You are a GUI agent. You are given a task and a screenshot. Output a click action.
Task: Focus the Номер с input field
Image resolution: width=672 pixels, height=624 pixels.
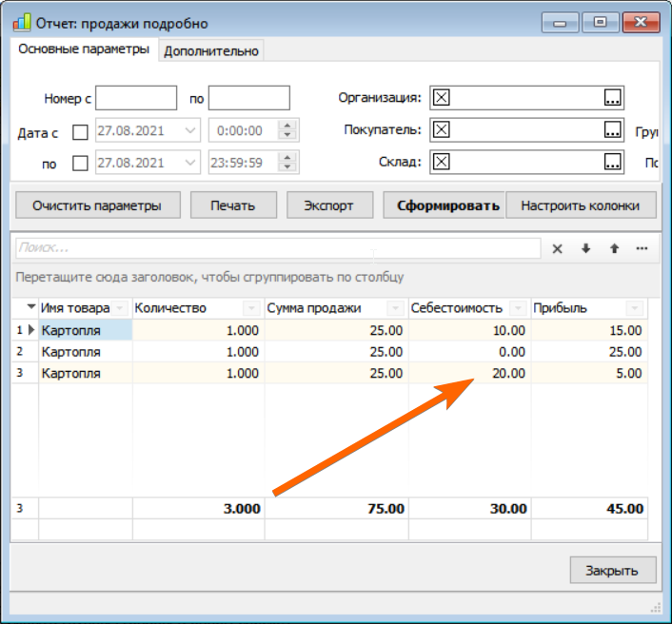pyautogui.click(x=136, y=98)
